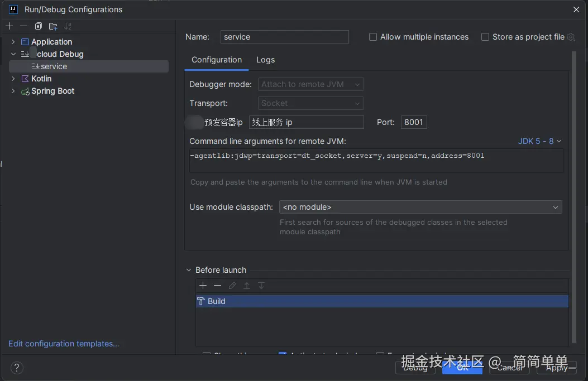This screenshot has height=381, width=588.
Task: Click the IntelliJ logo in title bar
Action: [x=13, y=9]
